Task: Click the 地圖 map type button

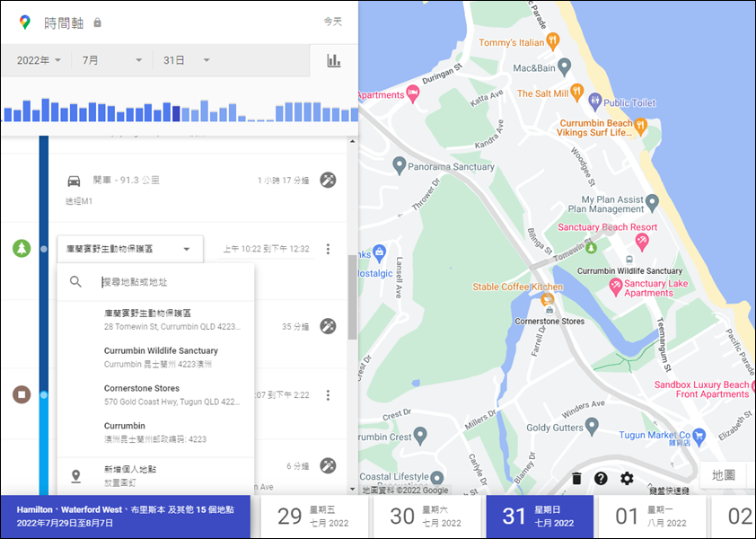Action: point(723,475)
